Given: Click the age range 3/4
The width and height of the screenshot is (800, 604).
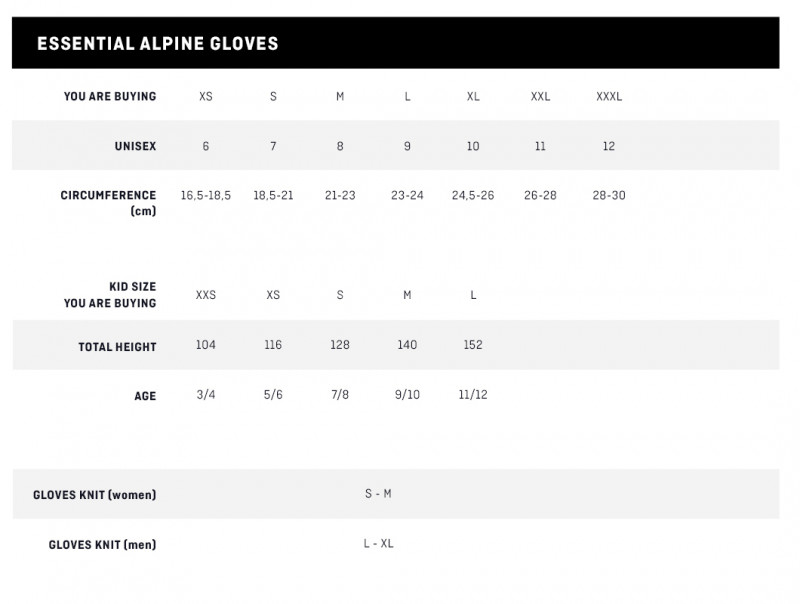Looking at the screenshot, I should coord(206,395).
